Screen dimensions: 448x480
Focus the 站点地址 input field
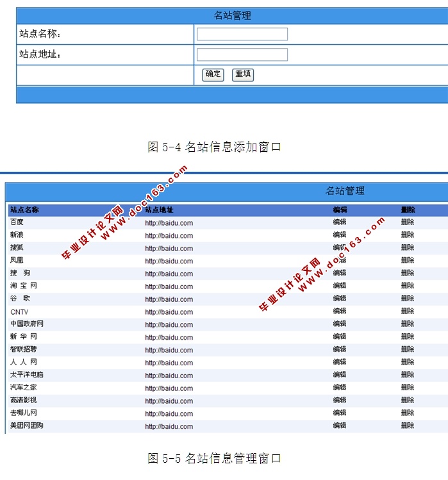pyautogui.click(x=242, y=54)
